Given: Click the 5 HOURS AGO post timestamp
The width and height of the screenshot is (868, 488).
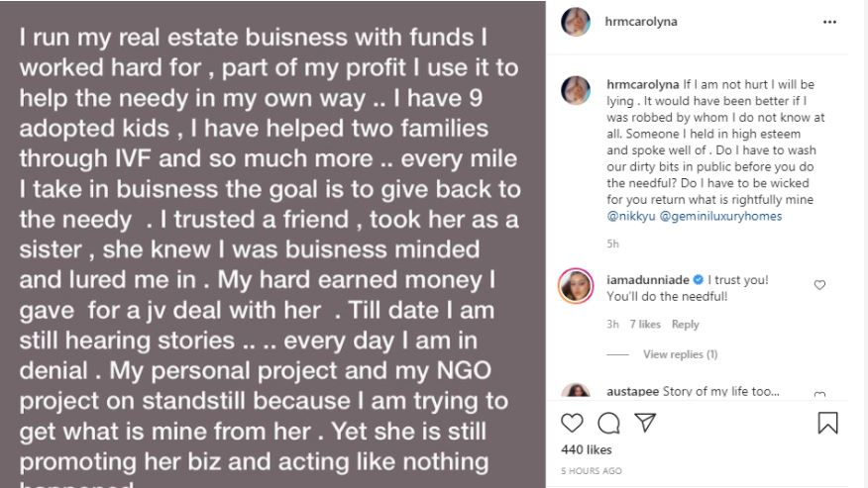Looking at the screenshot, I should point(592,470).
